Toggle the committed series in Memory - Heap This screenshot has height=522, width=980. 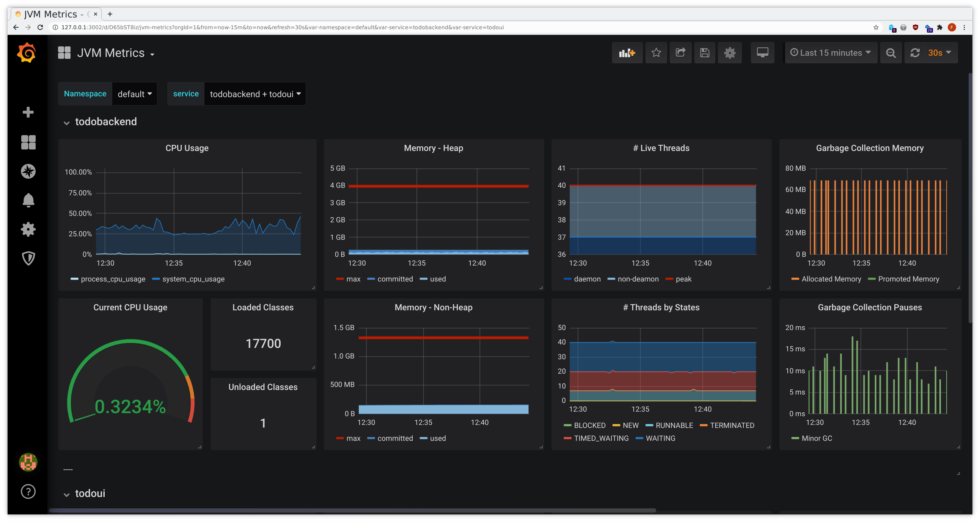coord(395,279)
